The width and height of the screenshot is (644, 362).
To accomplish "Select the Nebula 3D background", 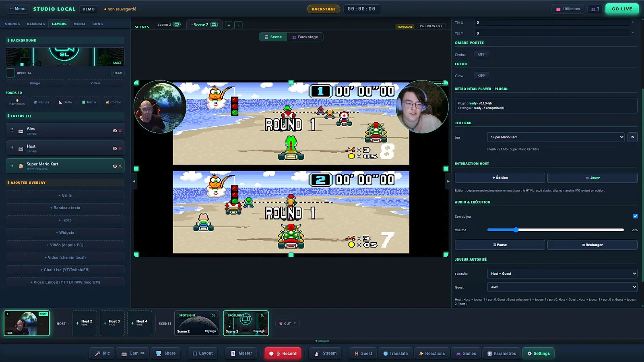I will [41, 102].
